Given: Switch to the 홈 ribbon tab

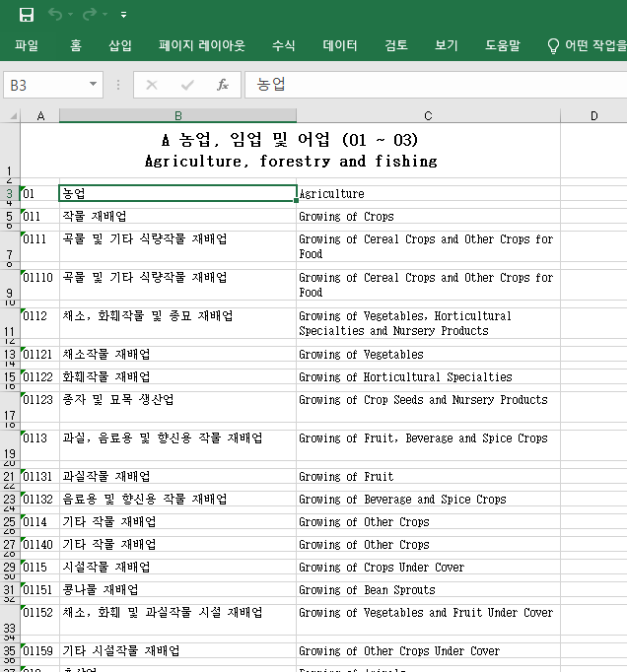Looking at the screenshot, I should click(76, 45).
